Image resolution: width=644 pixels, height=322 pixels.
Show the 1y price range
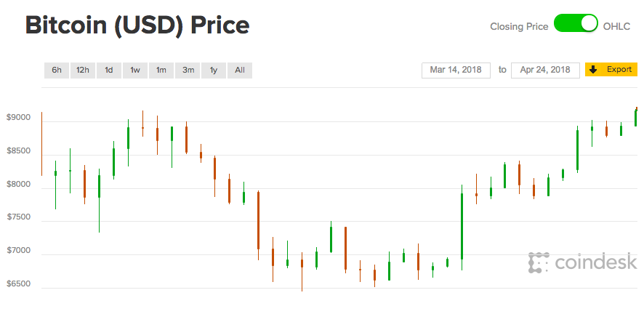click(x=214, y=70)
